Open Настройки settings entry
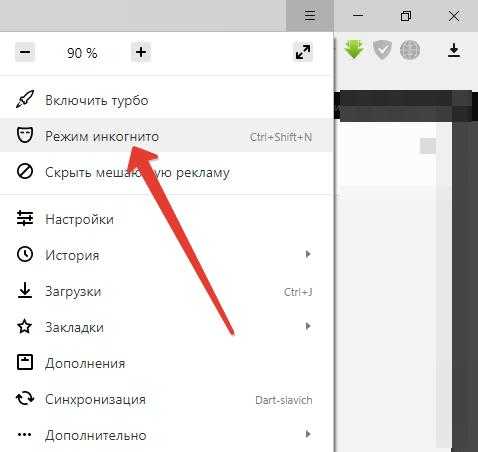478x452 pixels. pos(166,219)
